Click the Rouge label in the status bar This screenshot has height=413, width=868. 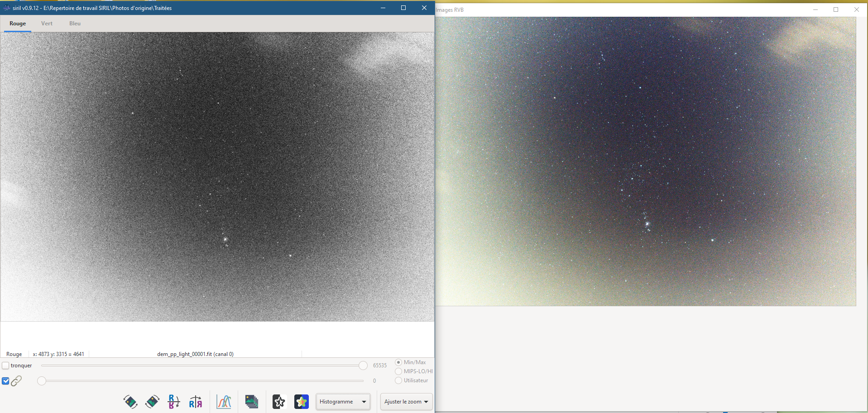(14, 354)
